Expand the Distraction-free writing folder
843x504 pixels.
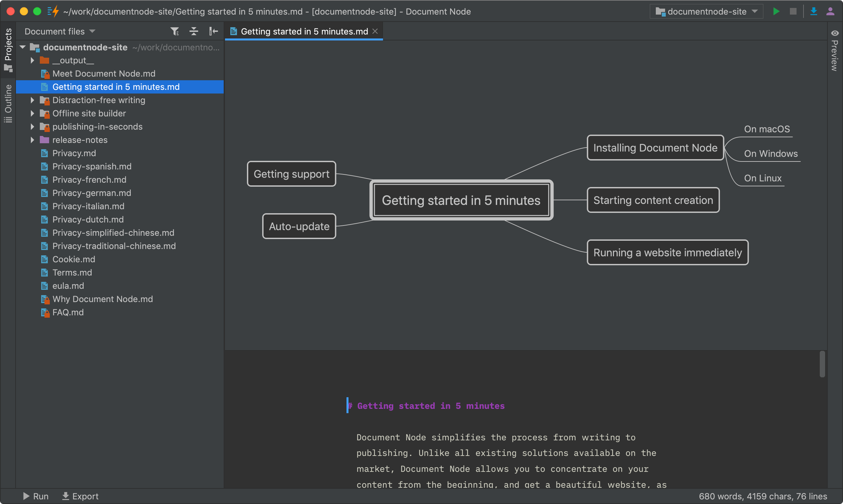click(32, 100)
